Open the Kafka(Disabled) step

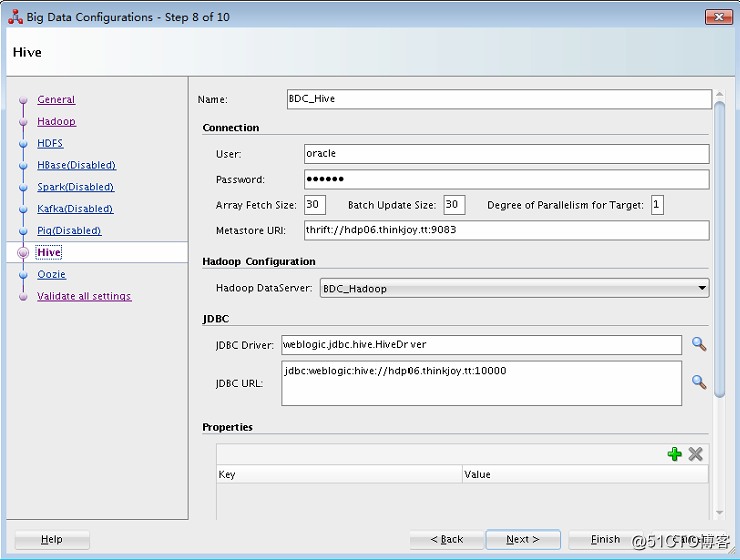pyautogui.click(x=76, y=209)
